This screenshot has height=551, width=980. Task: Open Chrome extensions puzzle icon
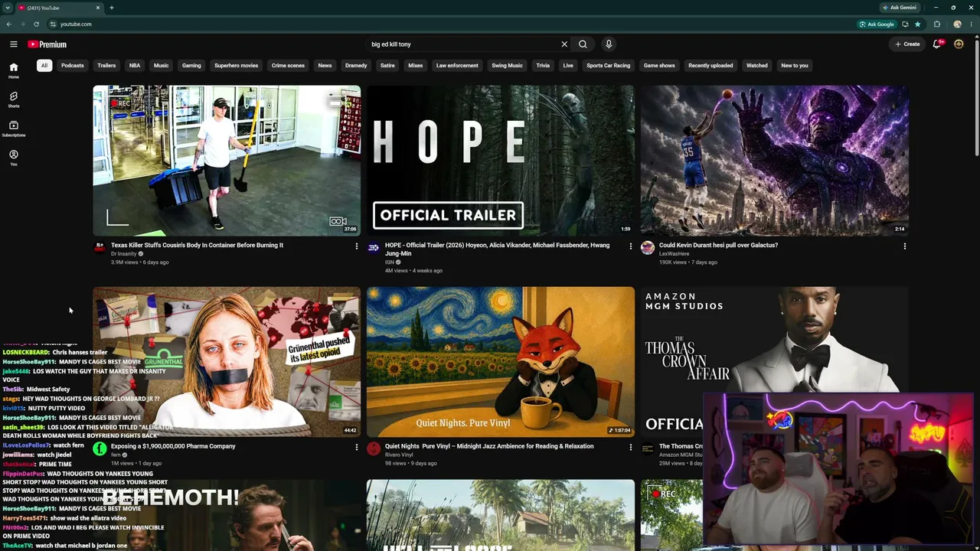(x=937, y=24)
